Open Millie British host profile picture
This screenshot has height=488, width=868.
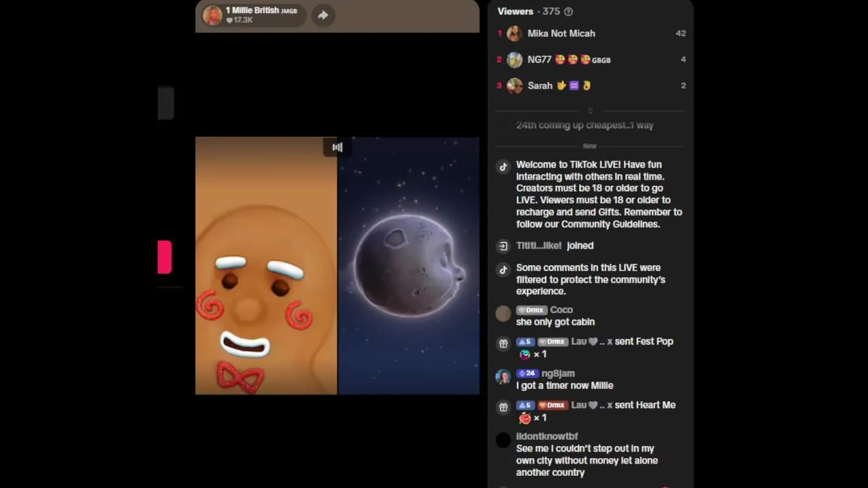213,15
